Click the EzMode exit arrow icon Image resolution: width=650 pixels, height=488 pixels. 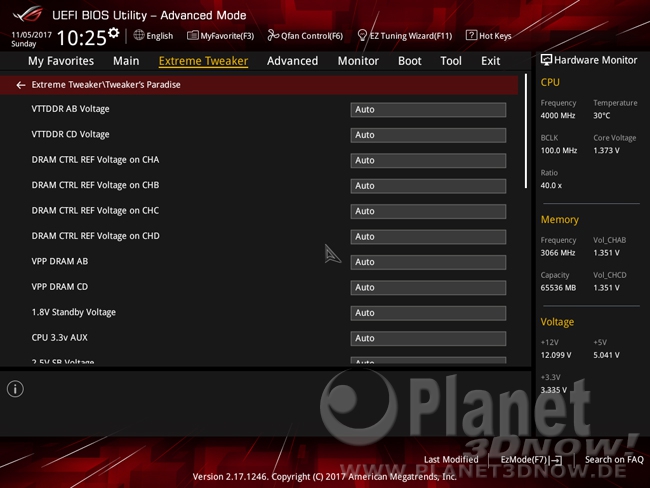tap(556, 460)
